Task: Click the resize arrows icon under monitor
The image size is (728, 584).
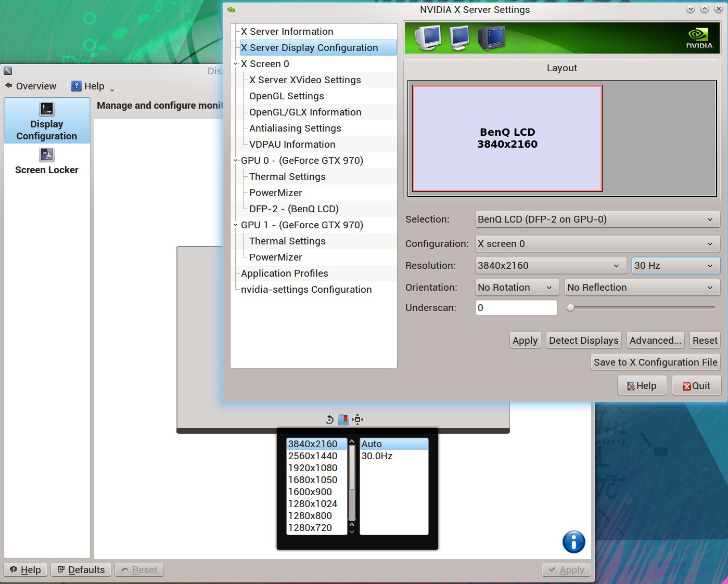Action: [357, 420]
